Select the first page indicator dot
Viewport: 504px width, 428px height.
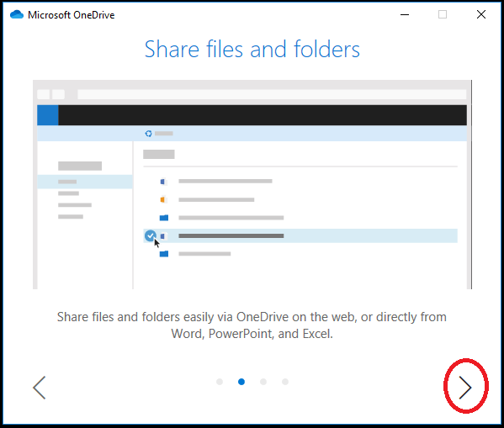click(220, 382)
